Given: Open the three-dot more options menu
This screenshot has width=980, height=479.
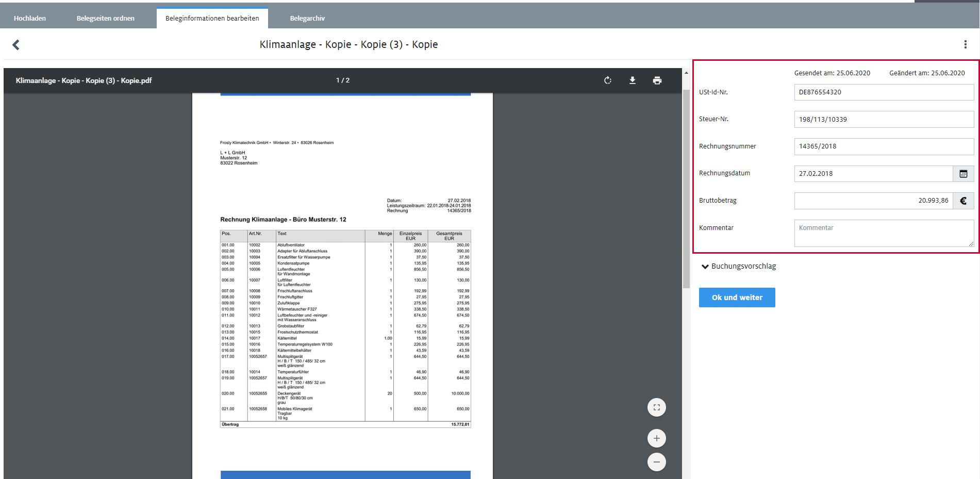Looking at the screenshot, I should pos(965,45).
